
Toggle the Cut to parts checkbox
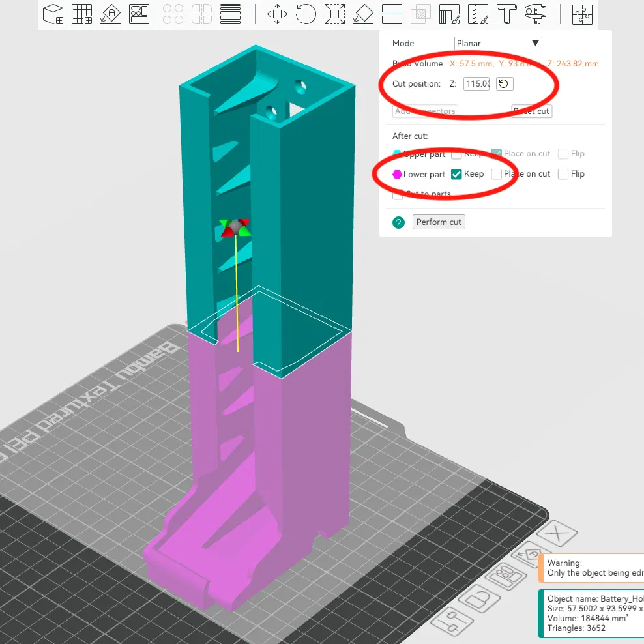coord(398,194)
